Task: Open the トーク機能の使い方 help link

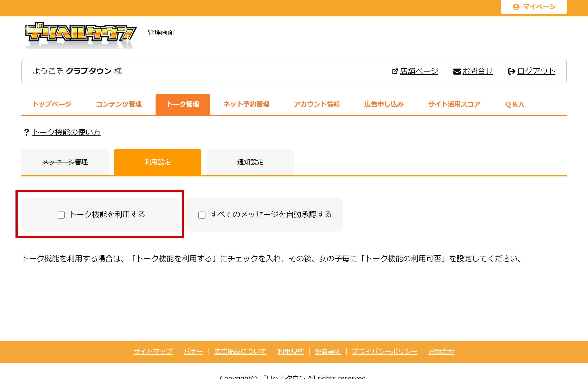Action: 66,132
